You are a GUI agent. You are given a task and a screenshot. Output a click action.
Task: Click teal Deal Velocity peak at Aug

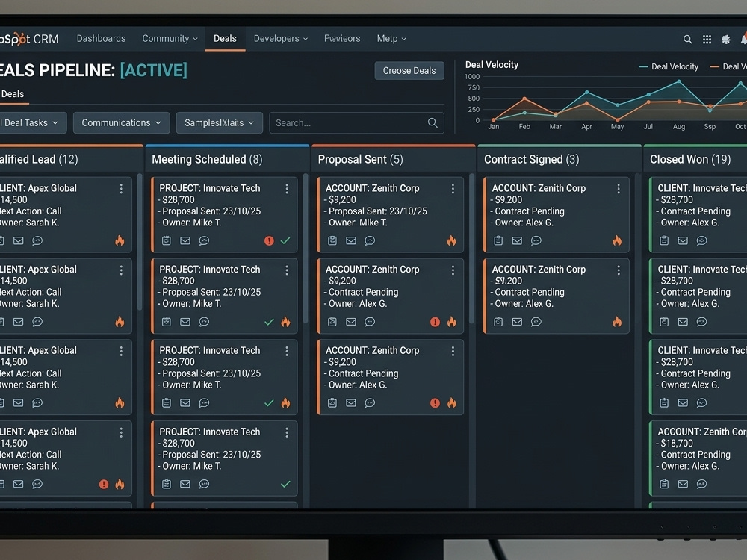[x=679, y=82]
